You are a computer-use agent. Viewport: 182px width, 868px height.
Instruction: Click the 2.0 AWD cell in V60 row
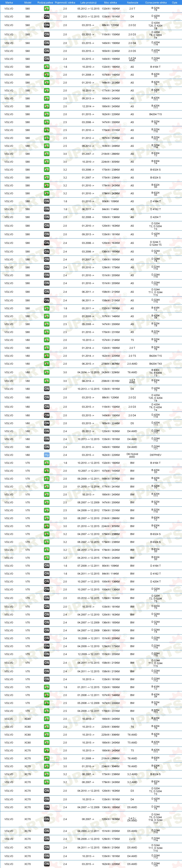(132, 364)
